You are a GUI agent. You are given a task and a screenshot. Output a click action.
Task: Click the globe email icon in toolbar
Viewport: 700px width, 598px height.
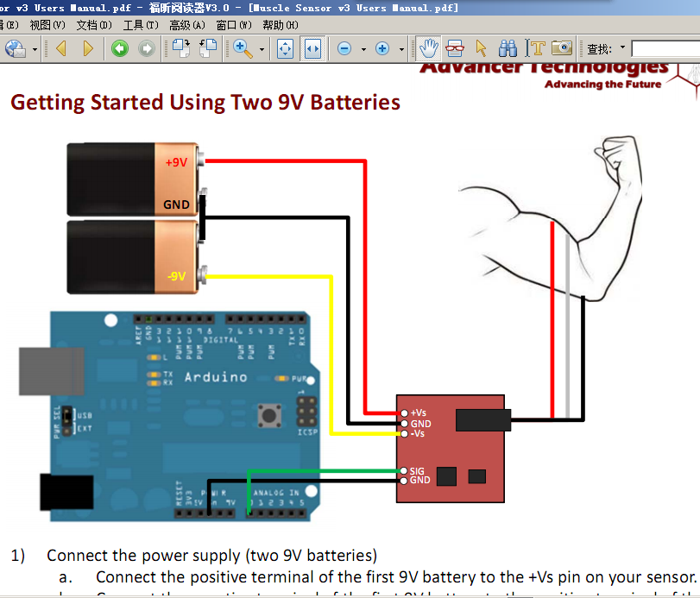pos(16,48)
